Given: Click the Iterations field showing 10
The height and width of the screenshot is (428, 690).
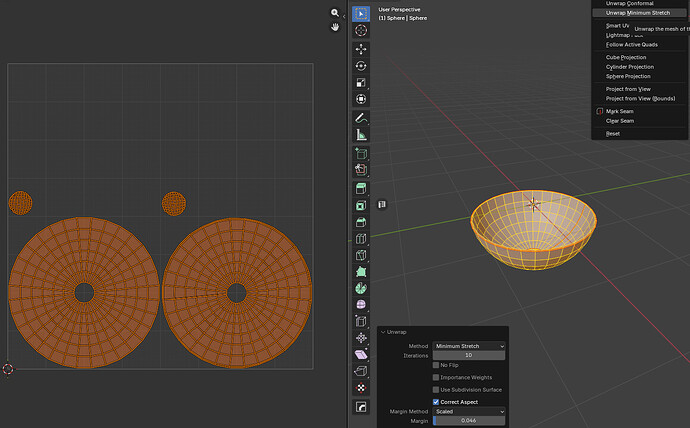Looking at the screenshot, I should click(x=469, y=355).
